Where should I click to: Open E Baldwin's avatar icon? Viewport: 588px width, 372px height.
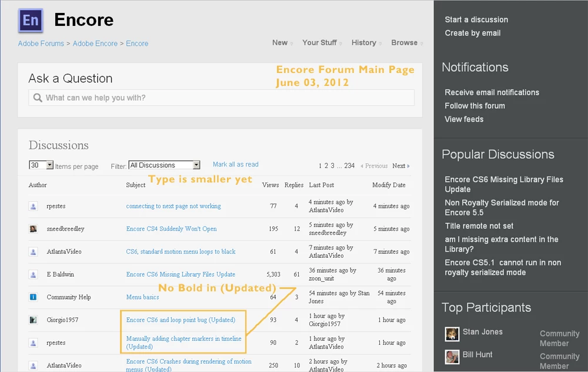click(x=34, y=274)
